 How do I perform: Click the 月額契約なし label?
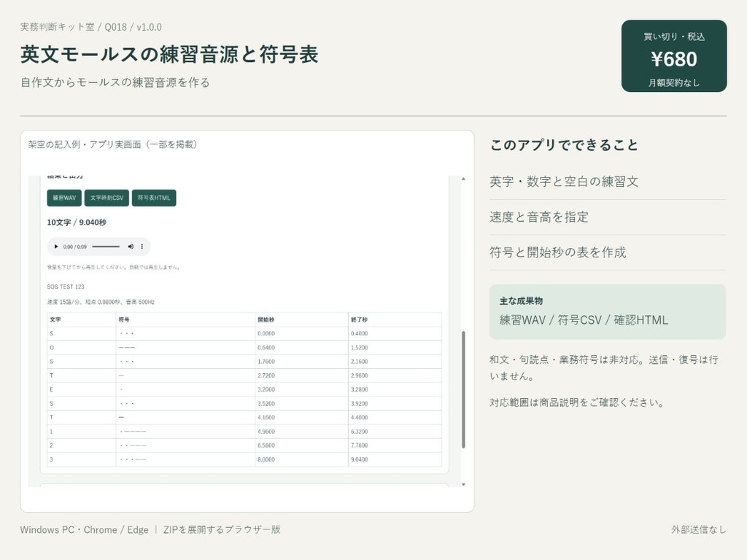tap(674, 83)
